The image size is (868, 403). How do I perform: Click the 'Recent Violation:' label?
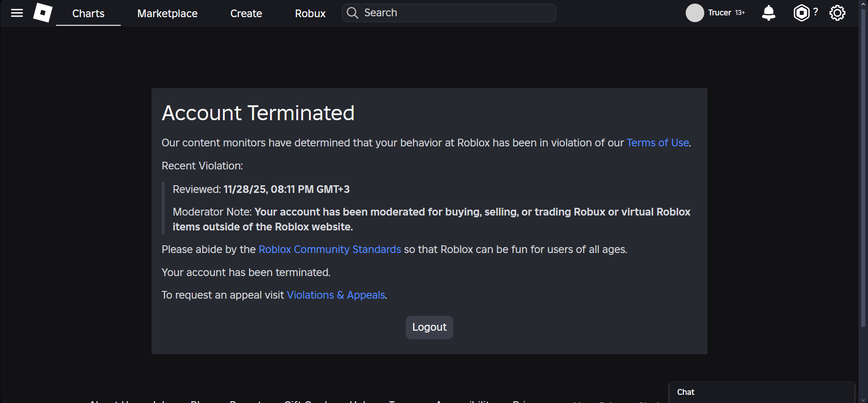202,166
